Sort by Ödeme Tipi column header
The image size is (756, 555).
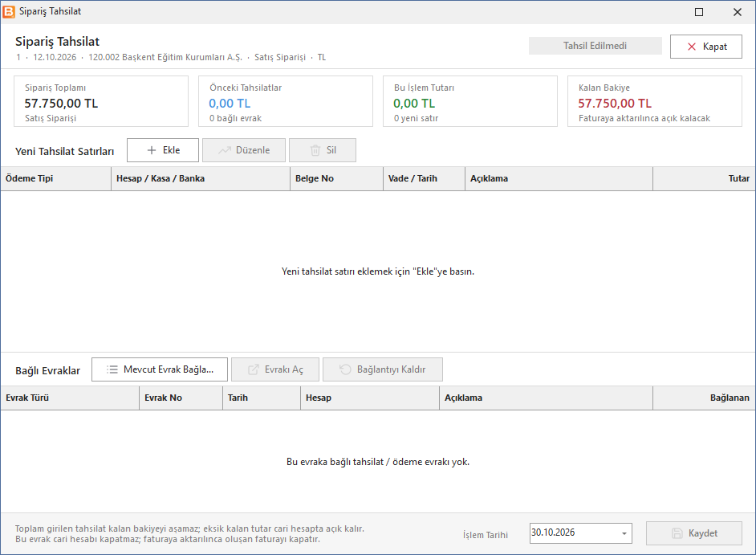pos(56,178)
